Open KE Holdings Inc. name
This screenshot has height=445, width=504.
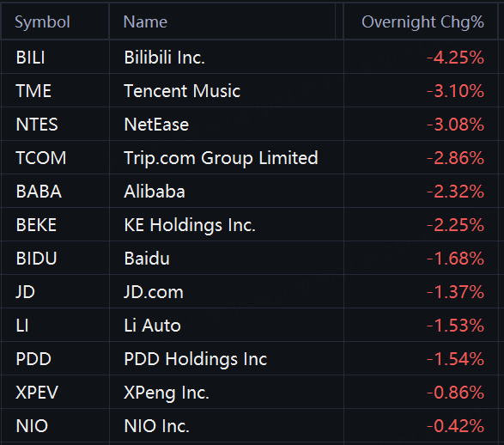click(190, 225)
